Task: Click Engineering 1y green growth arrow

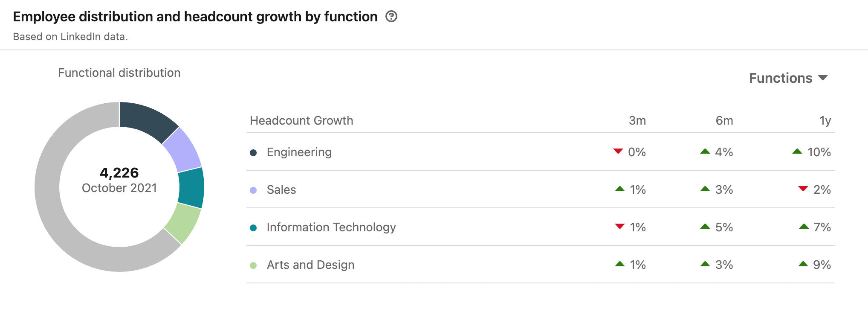Action: coord(797,151)
